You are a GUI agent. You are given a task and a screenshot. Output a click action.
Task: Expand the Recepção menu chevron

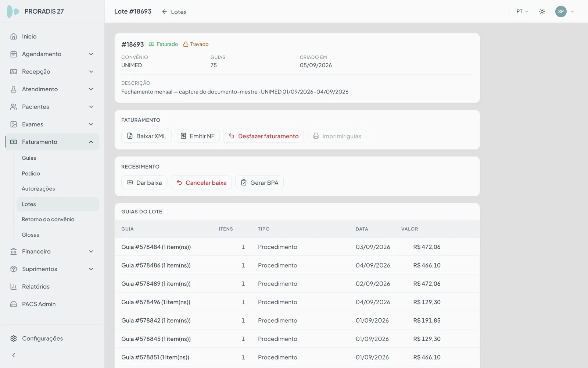click(x=91, y=72)
